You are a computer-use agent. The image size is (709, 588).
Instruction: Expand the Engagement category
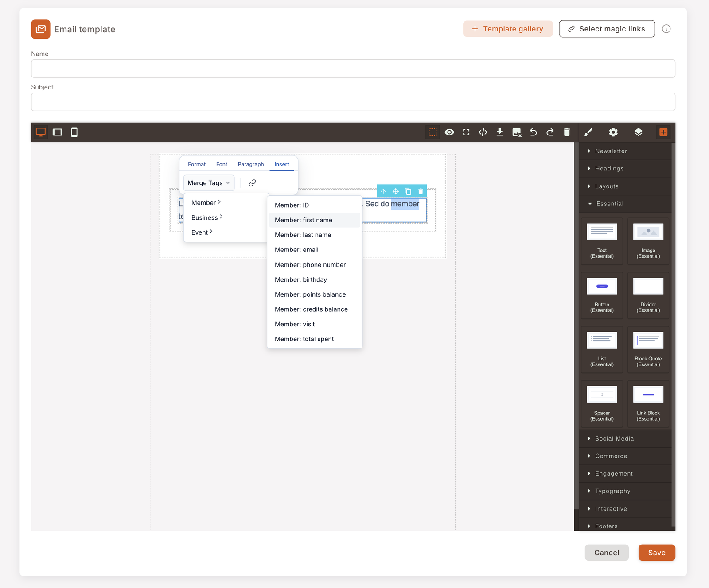(x=625, y=473)
